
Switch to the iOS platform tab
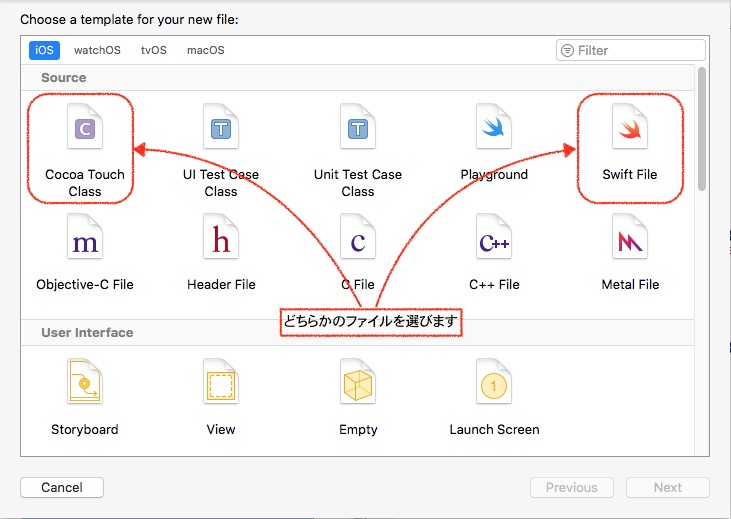[44, 50]
